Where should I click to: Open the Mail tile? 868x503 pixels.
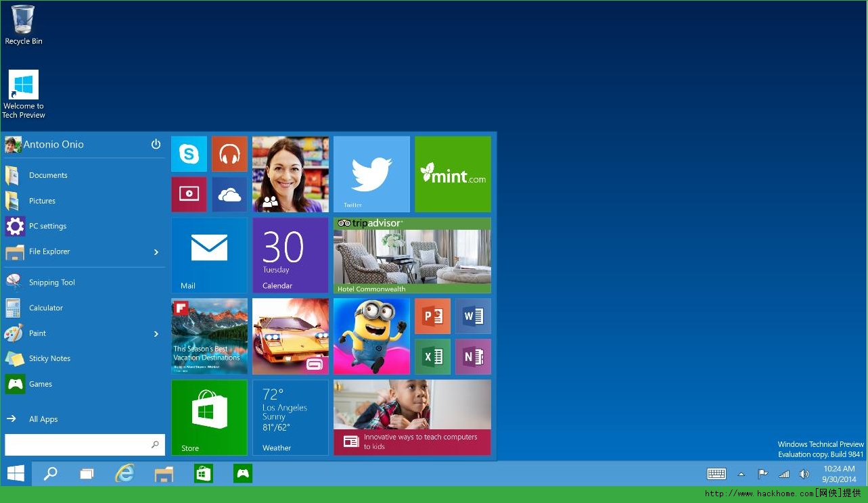209,256
